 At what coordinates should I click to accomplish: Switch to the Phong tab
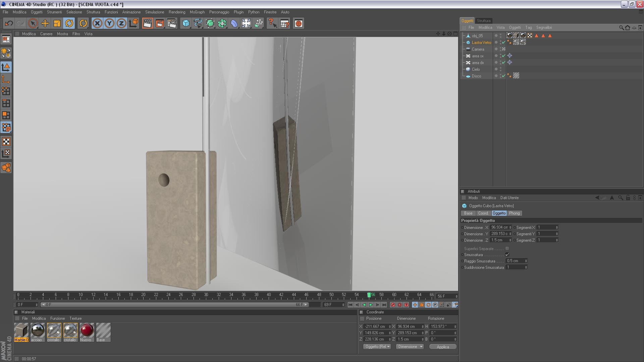pyautogui.click(x=514, y=213)
